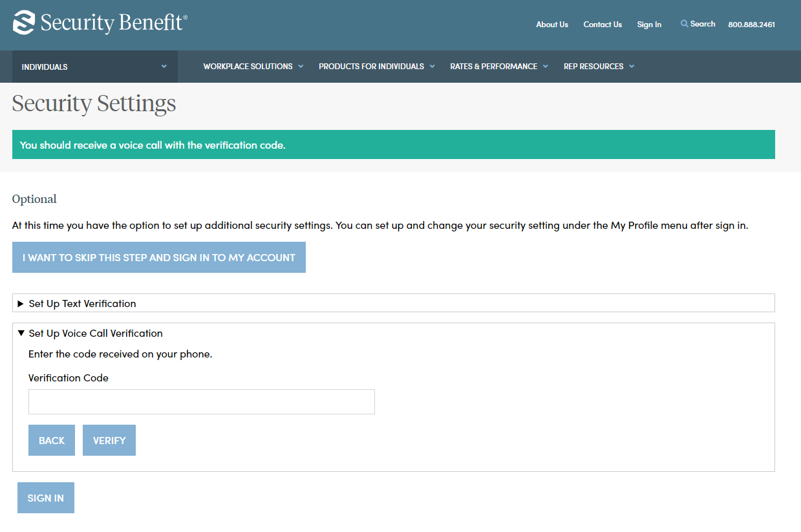Click the Sign In header link
The image size is (801, 532).
click(649, 25)
